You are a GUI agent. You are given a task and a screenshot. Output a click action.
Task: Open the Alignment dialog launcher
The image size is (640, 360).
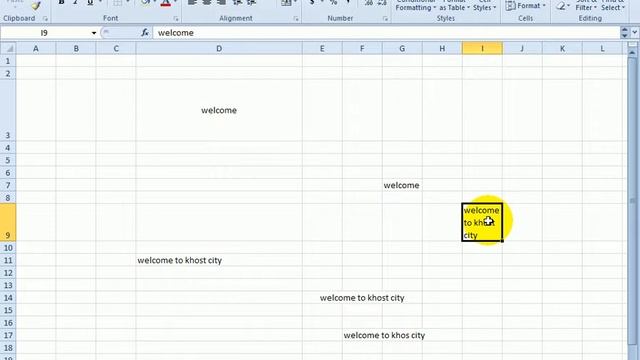296,18
